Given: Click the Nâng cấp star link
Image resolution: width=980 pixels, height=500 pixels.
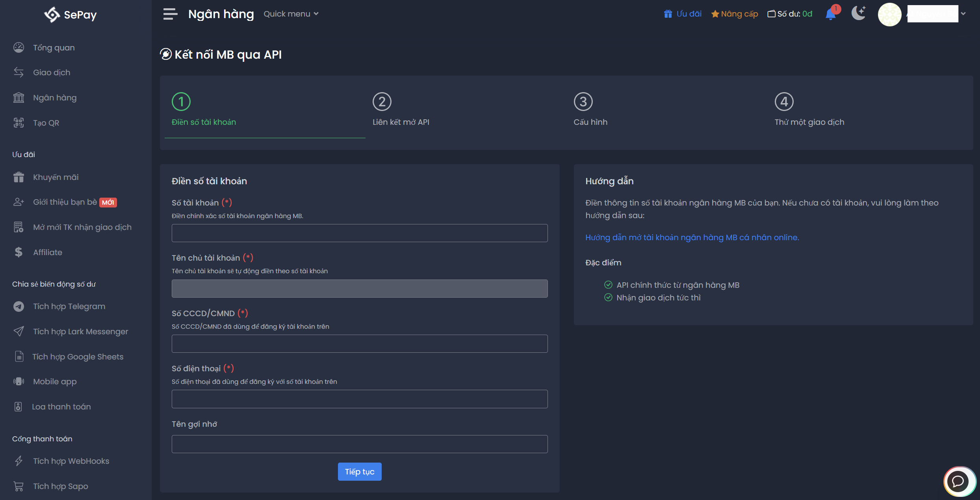Looking at the screenshot, I should (x=735, y=14).
